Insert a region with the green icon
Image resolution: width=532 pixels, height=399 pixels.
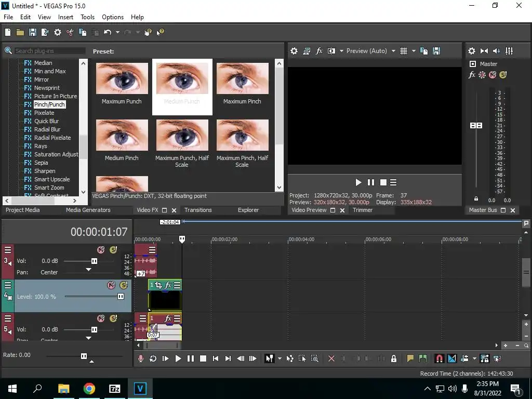(x=423, y=358)
